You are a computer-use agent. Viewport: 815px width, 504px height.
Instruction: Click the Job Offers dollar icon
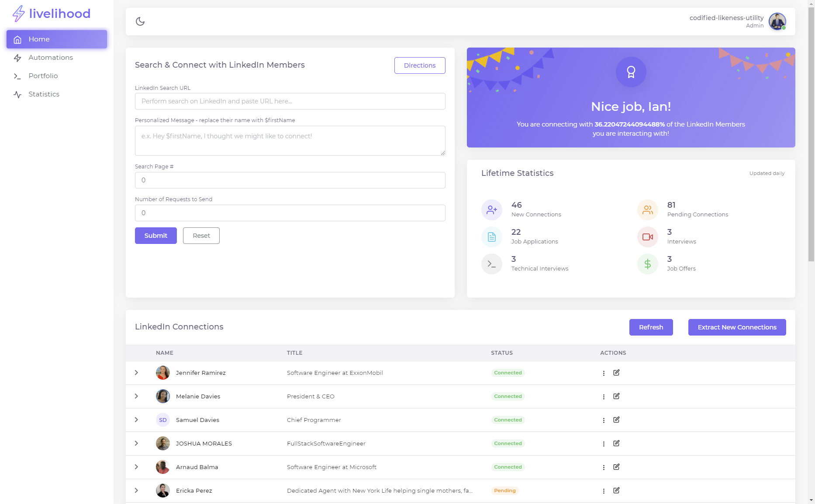pos(648,264)
